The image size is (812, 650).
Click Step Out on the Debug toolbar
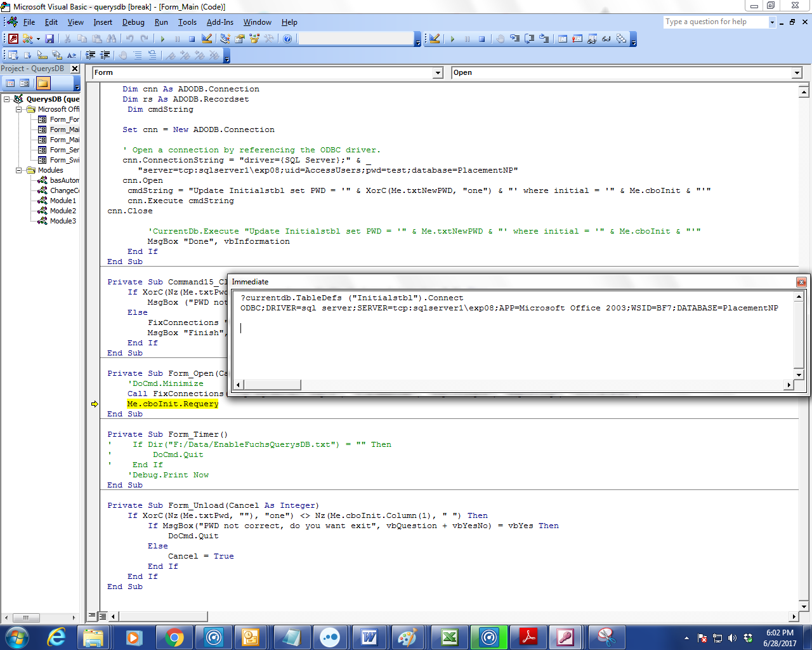(x=544, y=39)
